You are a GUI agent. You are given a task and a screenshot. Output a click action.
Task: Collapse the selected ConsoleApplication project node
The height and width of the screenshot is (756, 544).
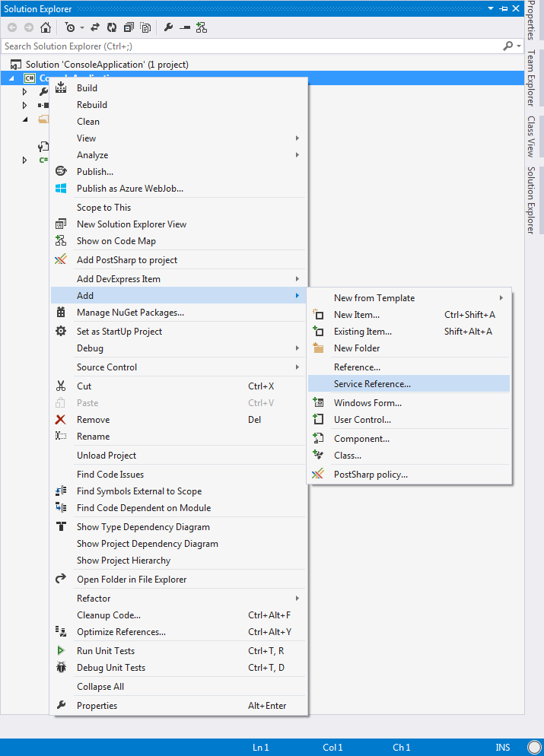pos(12,78)
